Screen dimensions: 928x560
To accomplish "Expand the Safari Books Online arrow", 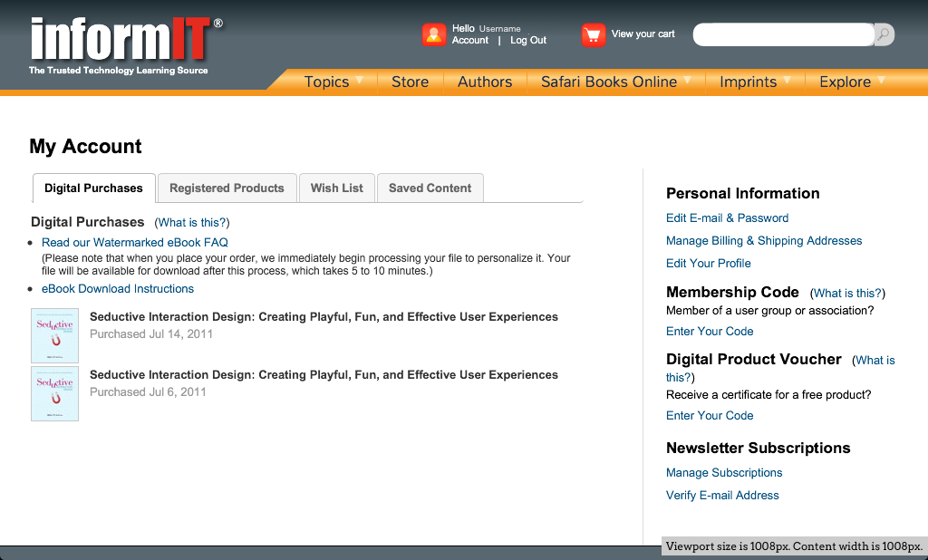I will [687, 80].
